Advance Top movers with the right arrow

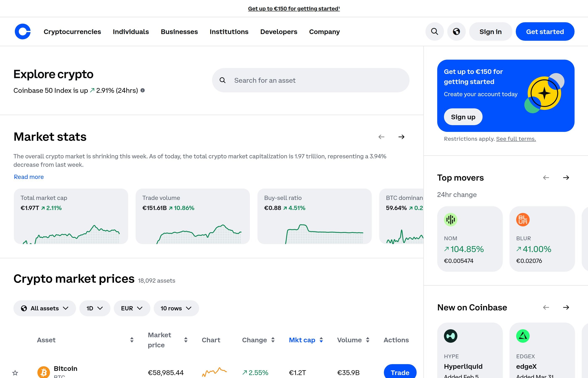(566, 177)
